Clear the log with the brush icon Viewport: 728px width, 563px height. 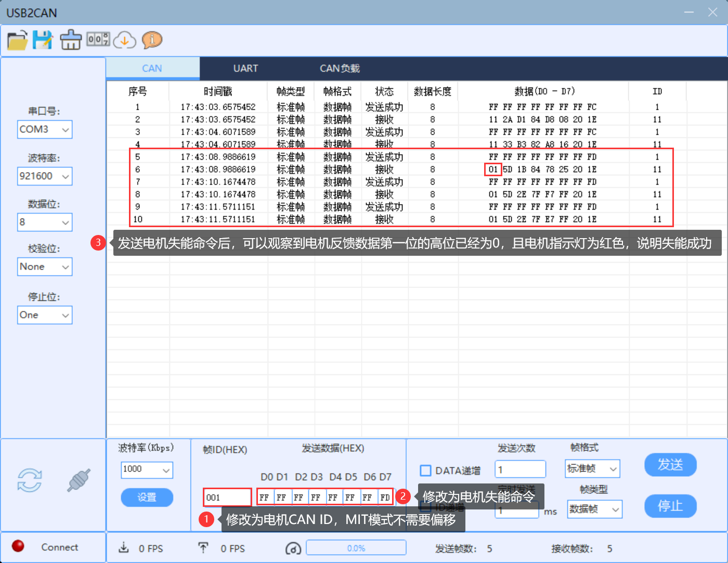pyautogui.click(x=71, y=40)
